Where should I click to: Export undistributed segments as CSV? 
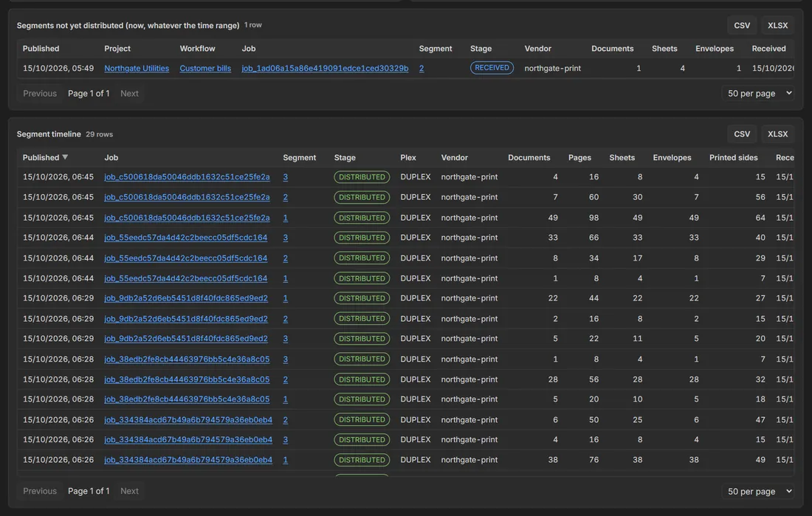pos(742,25)
